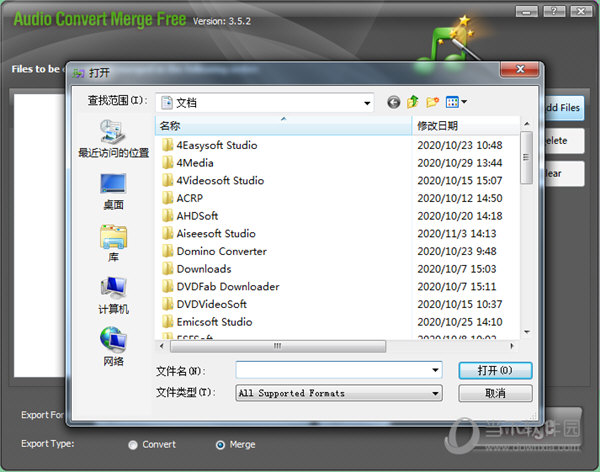Click date 2020/10/29 13:44

click(460, 163)
